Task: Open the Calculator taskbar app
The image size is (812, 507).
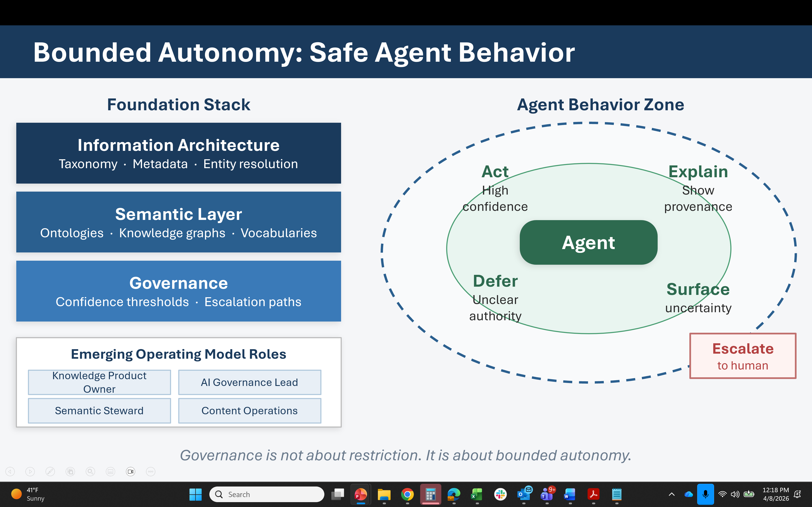Action: [x=431, y=494]
